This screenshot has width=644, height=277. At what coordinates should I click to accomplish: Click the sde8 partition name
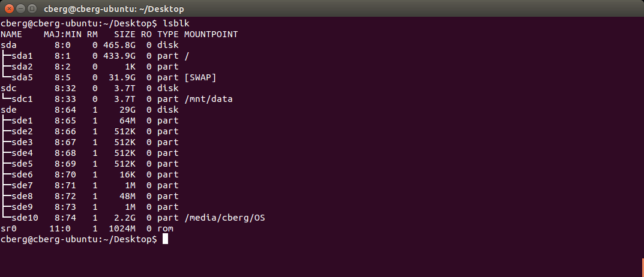(x=22, y=195)
